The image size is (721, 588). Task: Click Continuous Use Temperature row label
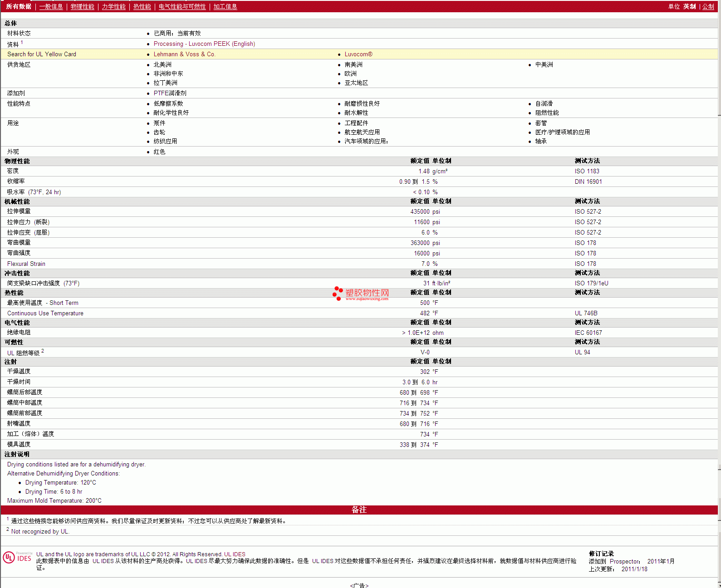45,313
